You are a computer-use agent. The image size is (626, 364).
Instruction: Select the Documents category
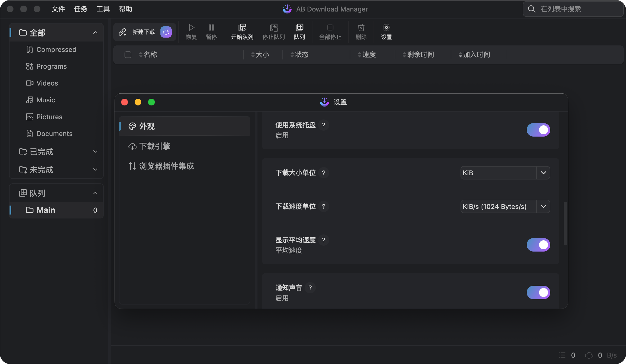click(57, 134)
